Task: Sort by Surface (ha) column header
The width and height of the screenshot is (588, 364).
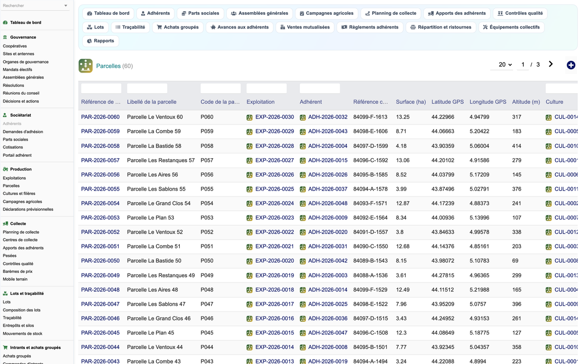Action: (x=411, y=102)
